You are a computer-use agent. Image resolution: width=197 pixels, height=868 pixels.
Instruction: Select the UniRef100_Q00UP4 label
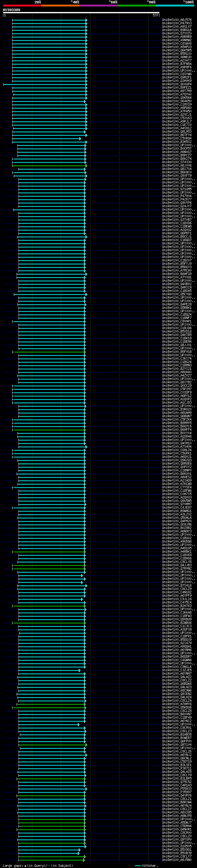177,84
